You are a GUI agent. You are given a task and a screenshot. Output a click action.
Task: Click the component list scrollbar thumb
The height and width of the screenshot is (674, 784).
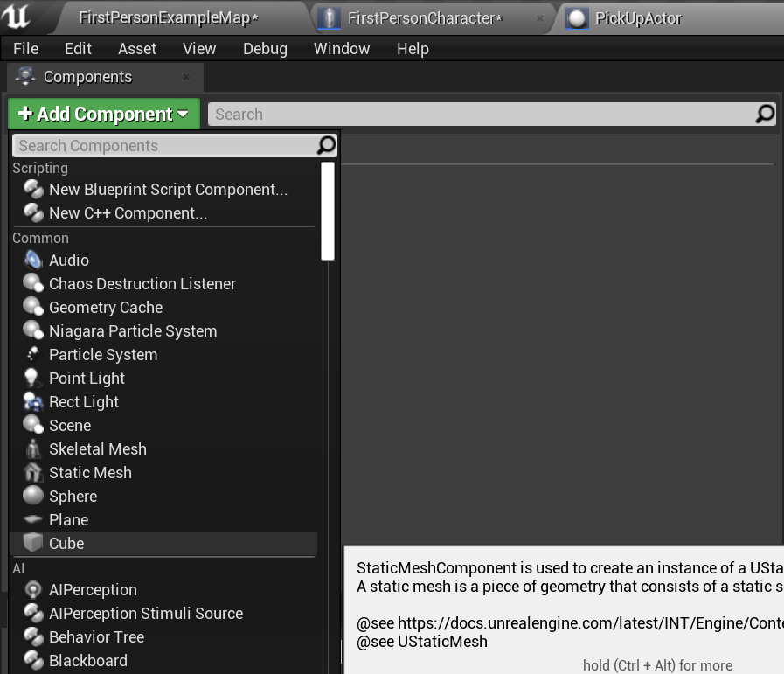click(x=328, y=211)
